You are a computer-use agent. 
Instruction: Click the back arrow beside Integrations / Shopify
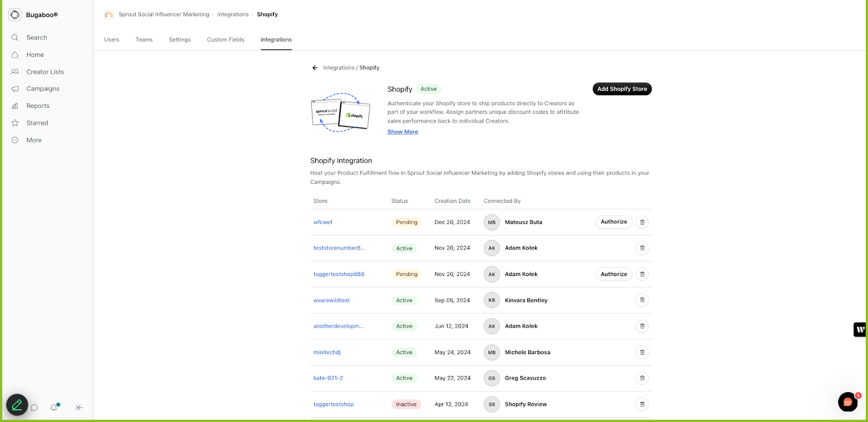point(315,68)
